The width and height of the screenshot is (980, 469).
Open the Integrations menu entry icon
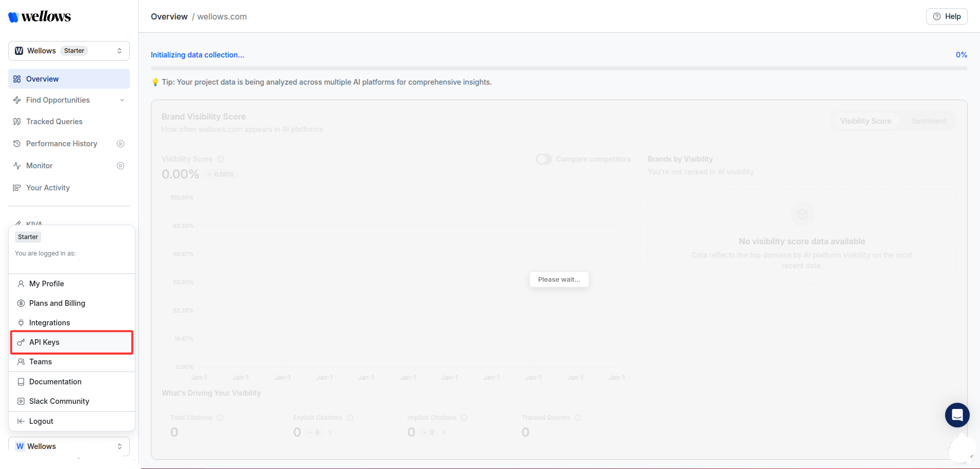coord(21,322)
